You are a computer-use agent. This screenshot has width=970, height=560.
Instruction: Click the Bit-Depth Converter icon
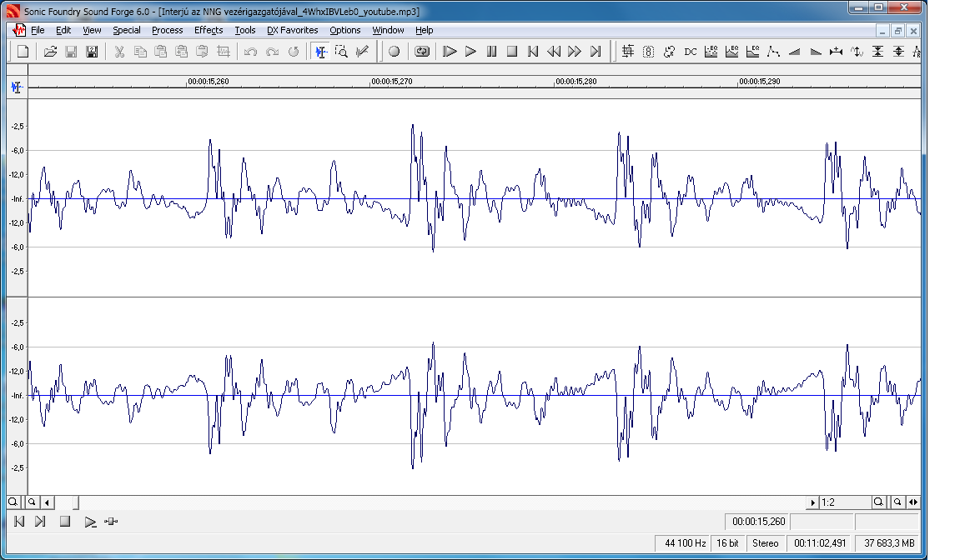tap(648, 52)
